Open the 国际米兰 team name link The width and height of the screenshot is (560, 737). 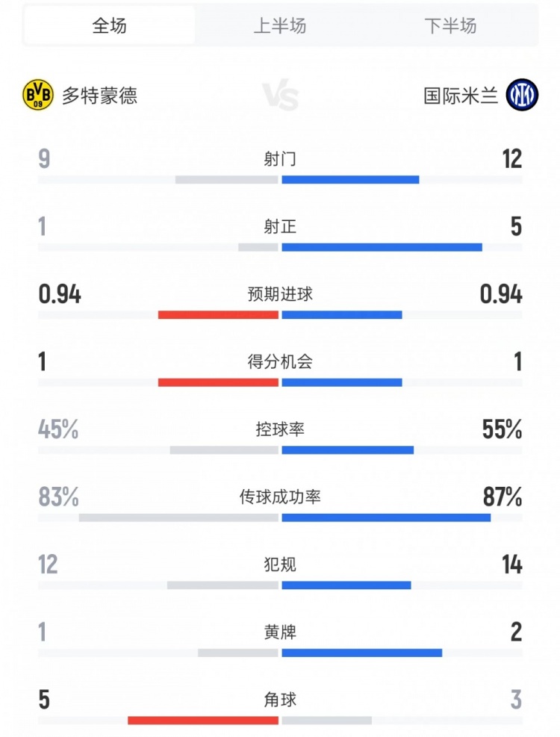pos(461,96)
